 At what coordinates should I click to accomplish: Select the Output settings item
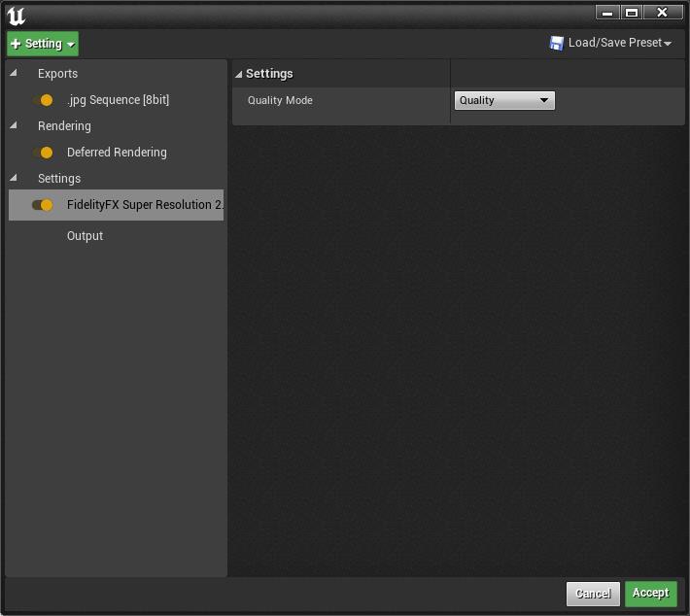[x=85, y=236]
